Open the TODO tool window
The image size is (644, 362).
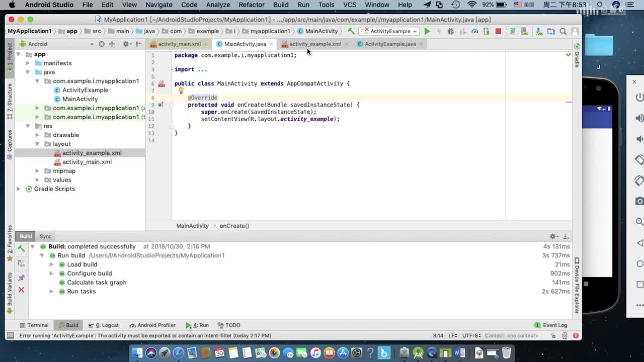pyautogui.click(x=229, y=325)
